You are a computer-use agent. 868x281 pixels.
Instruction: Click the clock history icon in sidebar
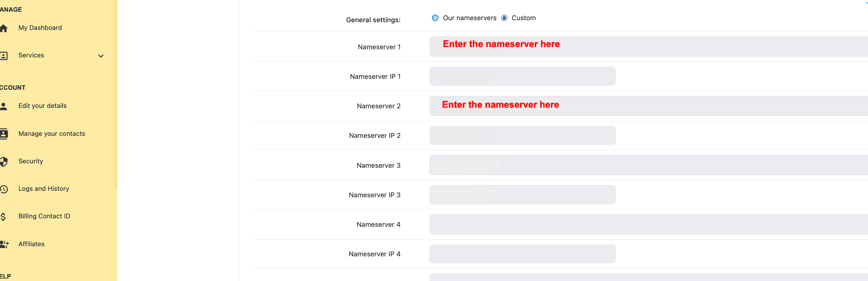click(x=4, y=189)
